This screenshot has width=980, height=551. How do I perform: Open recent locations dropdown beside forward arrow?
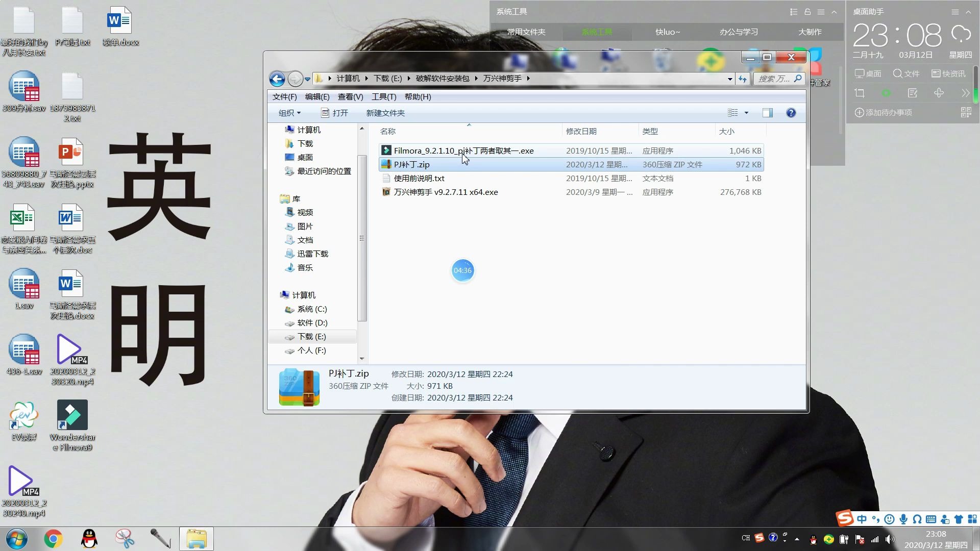click(307, 79)
